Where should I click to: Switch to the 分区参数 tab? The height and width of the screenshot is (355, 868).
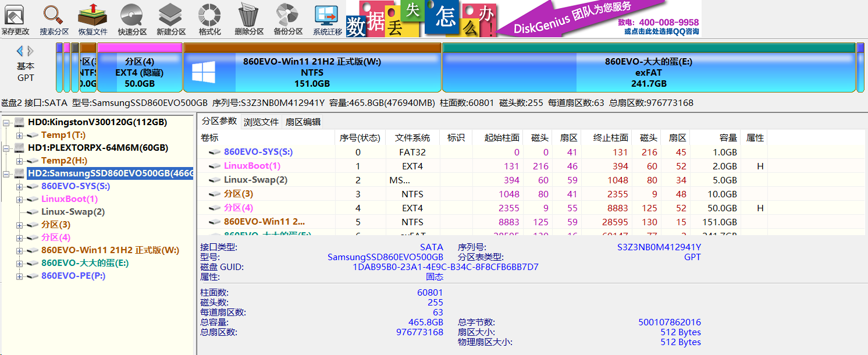click(x=219, y=122)
